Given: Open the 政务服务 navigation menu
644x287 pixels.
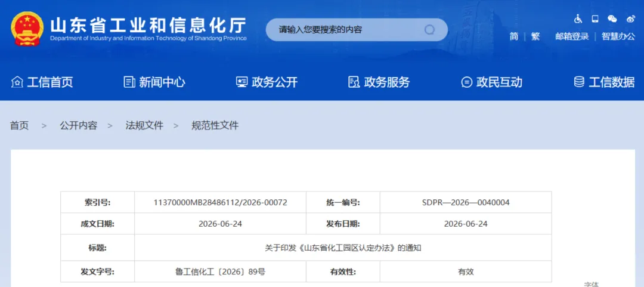Looking at the screenshot, I should point(379,82).
